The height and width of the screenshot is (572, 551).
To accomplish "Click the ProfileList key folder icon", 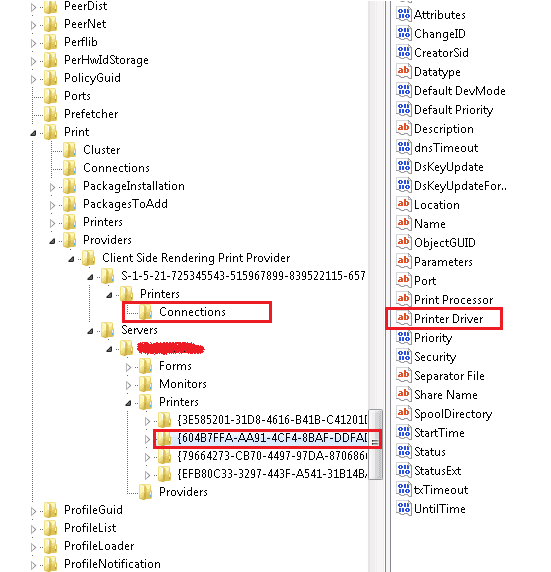I will click(x=51, y=527).
